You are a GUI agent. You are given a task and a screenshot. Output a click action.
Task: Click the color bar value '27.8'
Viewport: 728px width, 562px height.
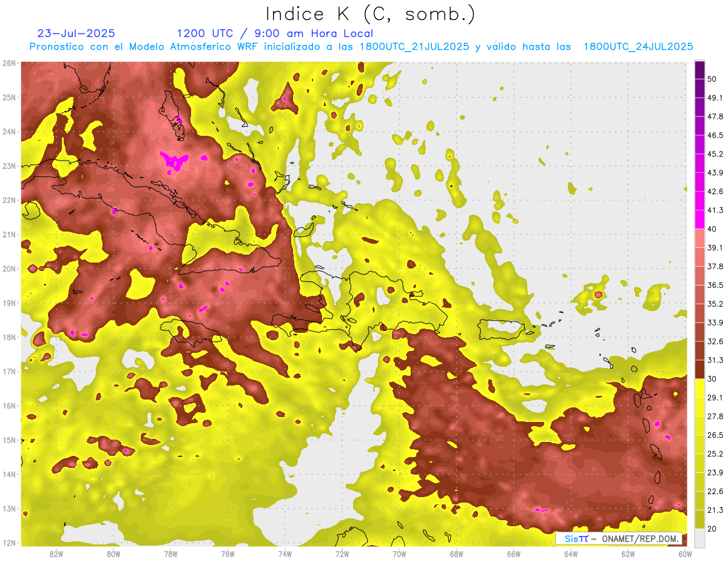pos(715,416)
